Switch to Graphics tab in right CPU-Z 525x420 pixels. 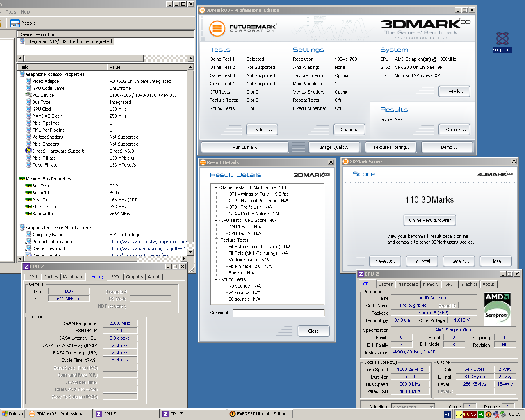click(x=469, y=284)
